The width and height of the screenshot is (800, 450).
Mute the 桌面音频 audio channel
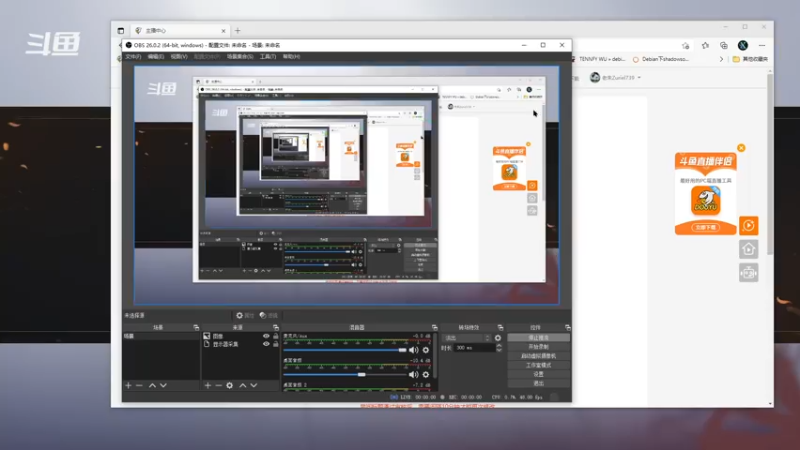(x=414, y=374)
